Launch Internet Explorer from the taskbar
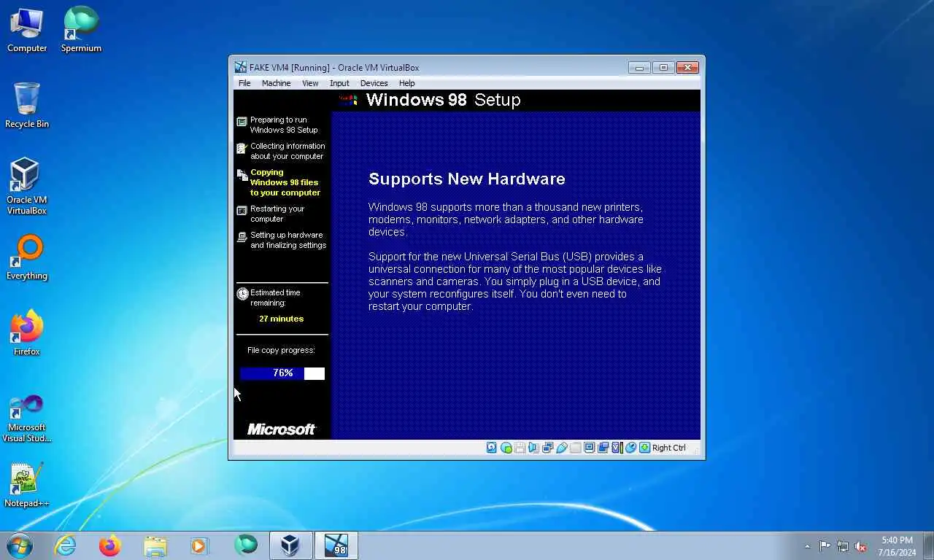This screenshot has width=934, height=560. tap(65, 545)
